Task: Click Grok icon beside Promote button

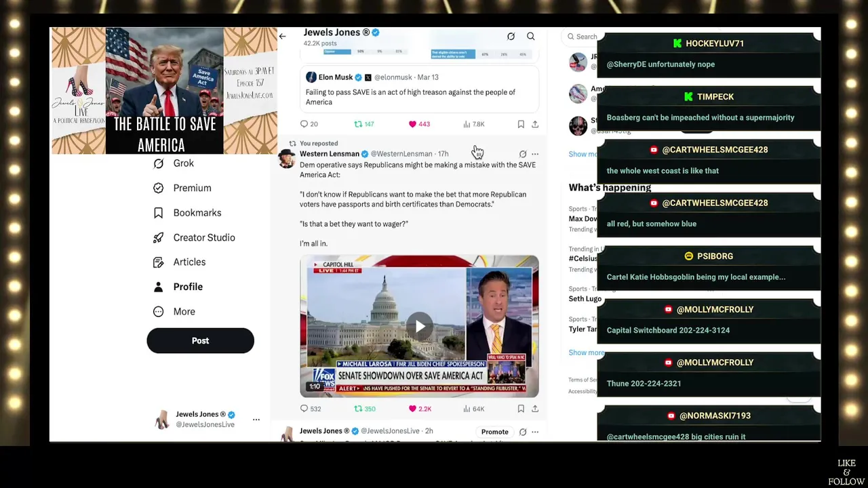Action: coord(522,432)
